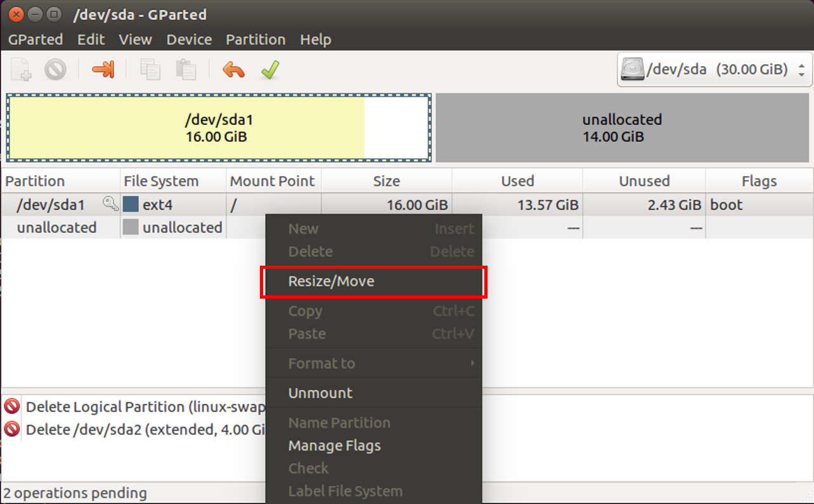Viewport: 814px width, 504px height.
Task: Choose Resize/Move from the context menu
Action: point(374,281)
